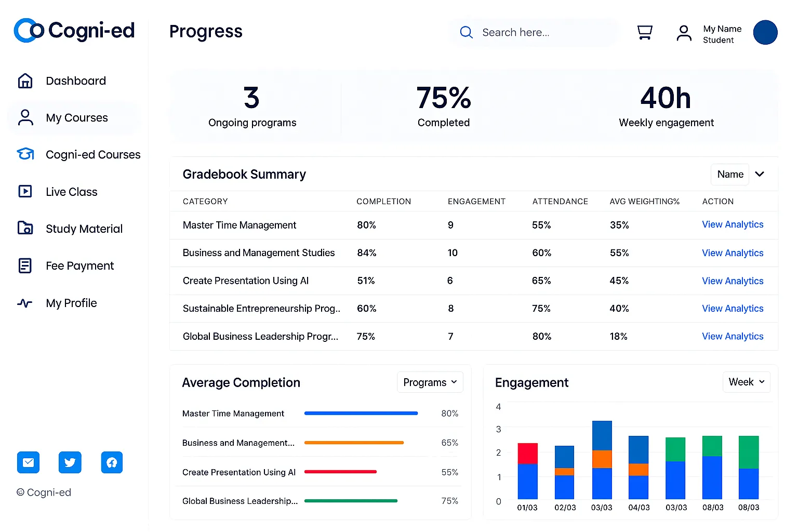Viewport: 798px width, 532px height.
Task: Click orange progress bar for Business and Management
Action: click(354, 443)
